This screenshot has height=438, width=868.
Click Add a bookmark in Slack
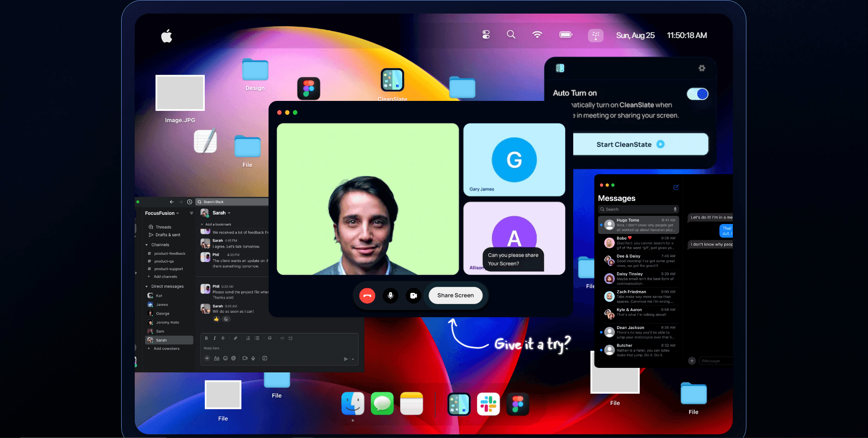point(216,224)
